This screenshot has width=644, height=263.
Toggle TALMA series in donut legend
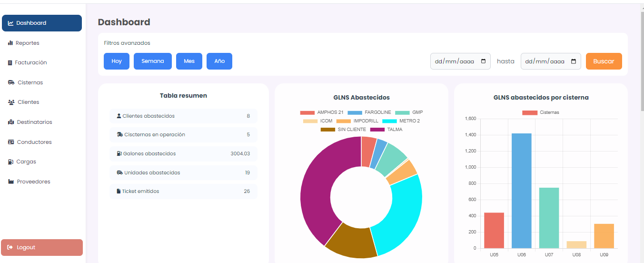click(386, 130)
